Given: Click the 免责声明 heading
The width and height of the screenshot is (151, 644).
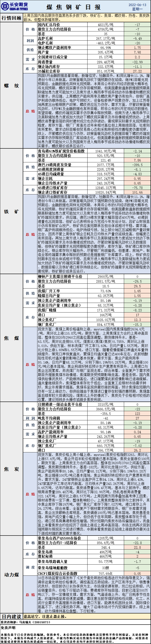Looking at the screenshot, I should pyautogui.click(x=8, y=627).
